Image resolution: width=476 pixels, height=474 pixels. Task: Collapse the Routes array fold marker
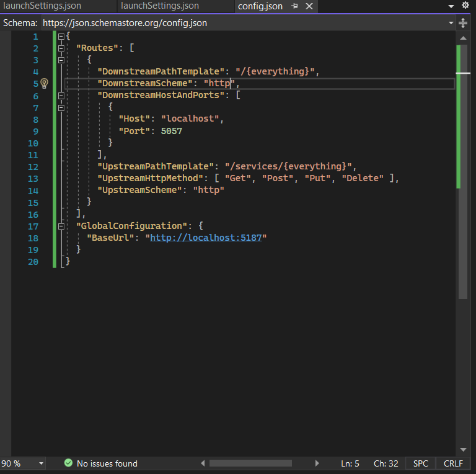(61, 48)
